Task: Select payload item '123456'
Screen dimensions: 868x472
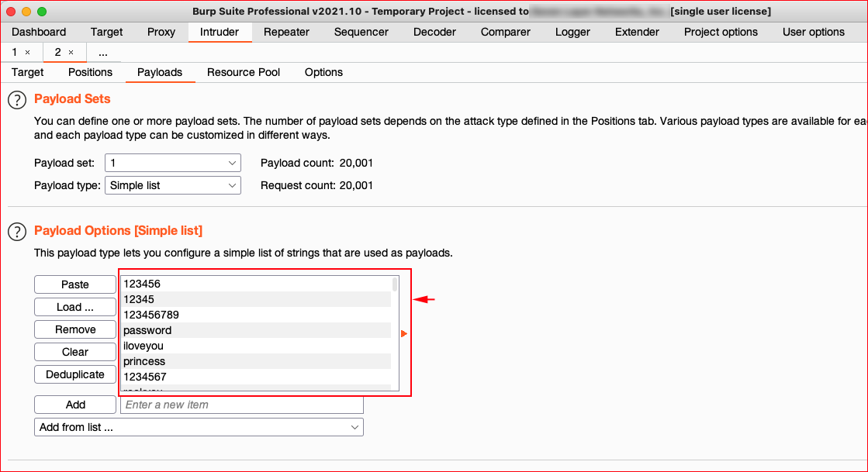Action: [256, 284]
